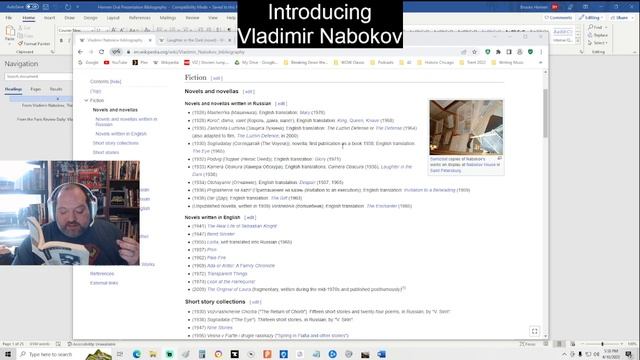Switch to the Draw ribbon tab
This screenshot has width=640, height=360.
pyautogui.click(x=69, y=18)
